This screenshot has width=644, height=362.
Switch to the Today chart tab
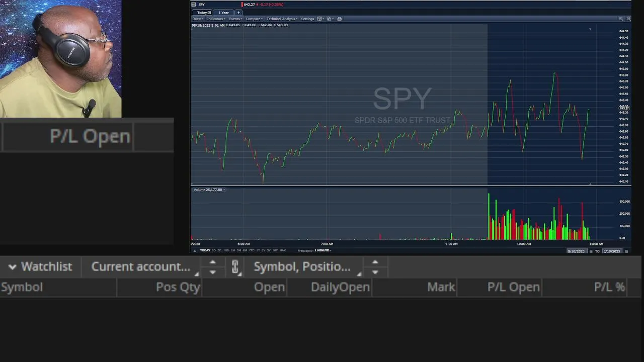pyautogui.click(x=202, y=13)
